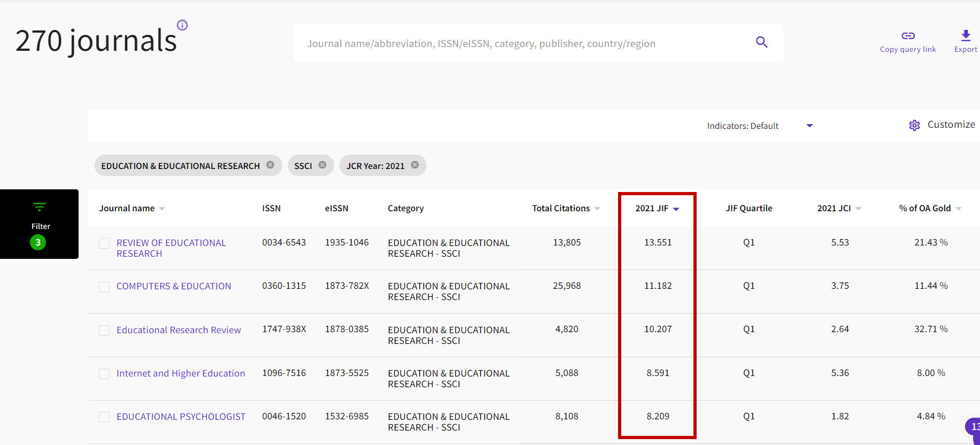Click ISSN 1747-938X
The height and width of the screenshot is (445, 980).
click(x=284, y=329)
